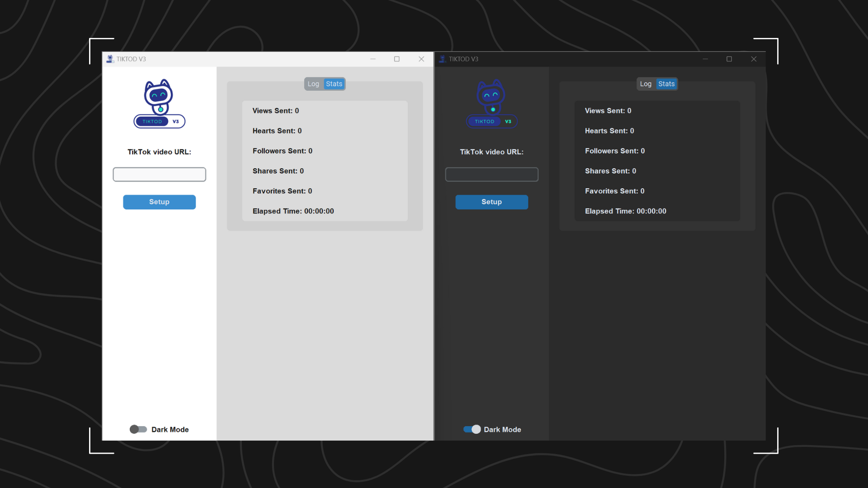Minimize the dark-themed TIKTOD window
This screenshot has height=488, width=868.
[x=705, y=59]
